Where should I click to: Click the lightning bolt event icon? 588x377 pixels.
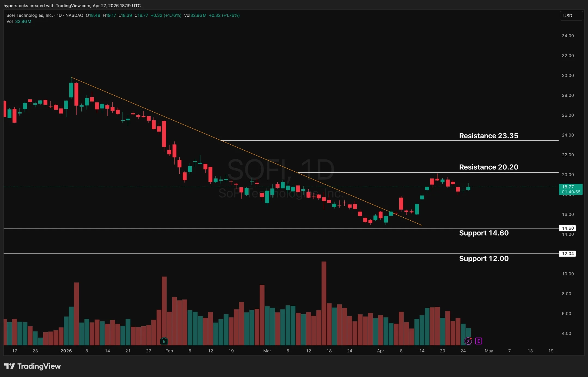point(468,341)
